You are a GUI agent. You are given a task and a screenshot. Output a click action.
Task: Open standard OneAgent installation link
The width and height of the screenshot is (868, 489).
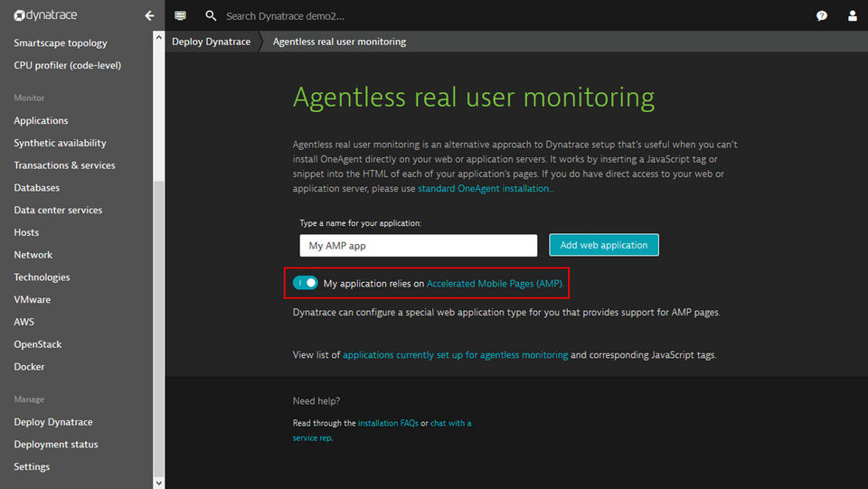point(484,189)
